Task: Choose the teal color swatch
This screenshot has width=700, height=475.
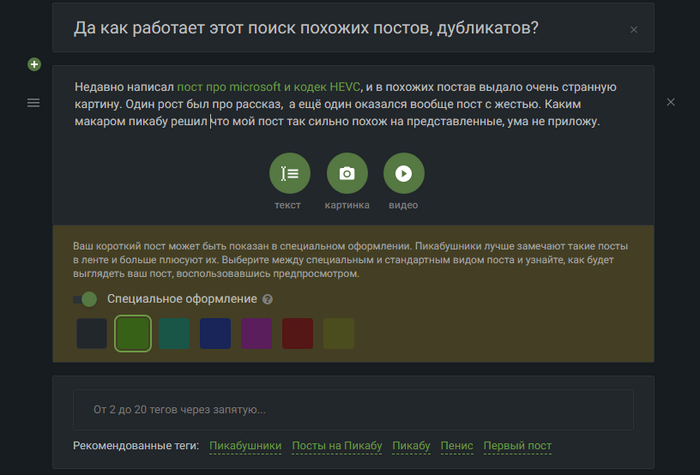Action: tap(174, 333)
